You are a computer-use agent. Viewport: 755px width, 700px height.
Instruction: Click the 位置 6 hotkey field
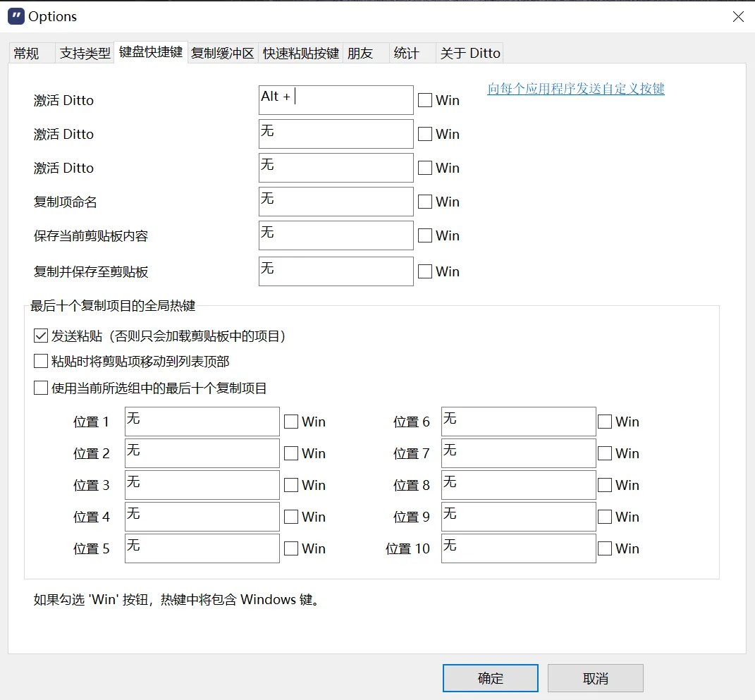[x=519, y=422]
